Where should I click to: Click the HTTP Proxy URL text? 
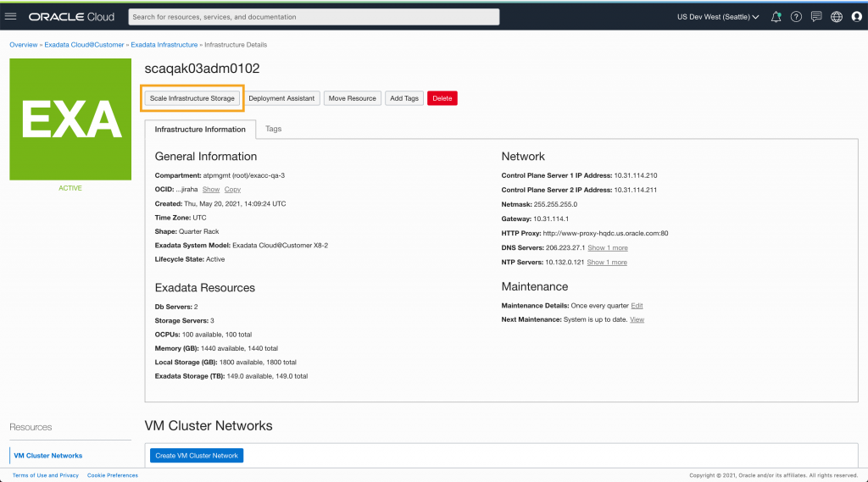click(605, 233)
